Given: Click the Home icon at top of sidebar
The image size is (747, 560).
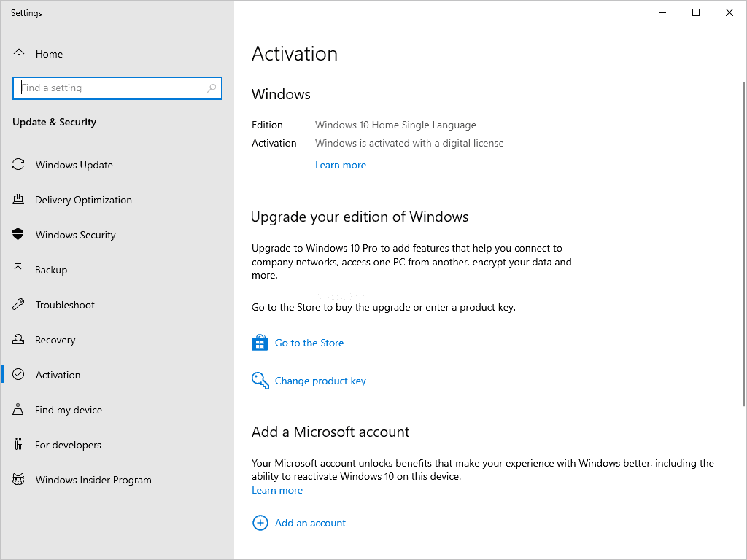Looking at the screenshot, I should [x=18, y=53].
